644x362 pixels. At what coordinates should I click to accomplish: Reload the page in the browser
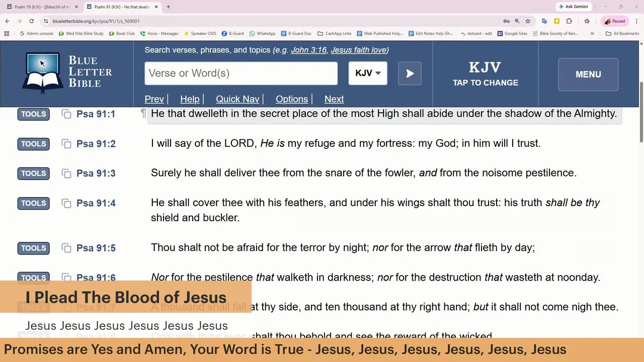tap(31, 21)
